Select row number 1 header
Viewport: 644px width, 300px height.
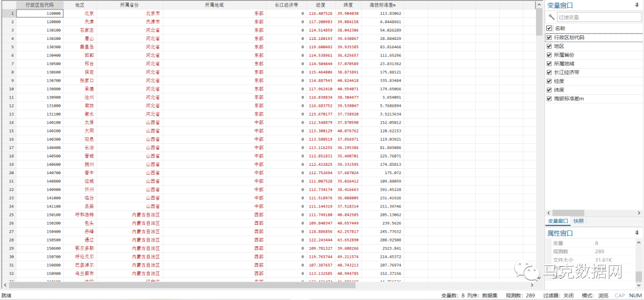coord(8,14)
